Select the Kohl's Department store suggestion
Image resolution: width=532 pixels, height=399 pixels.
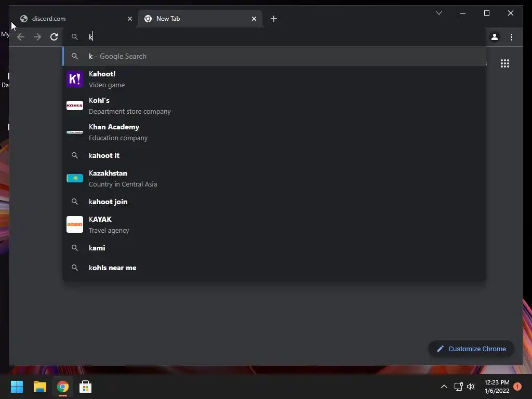[274, 106]
